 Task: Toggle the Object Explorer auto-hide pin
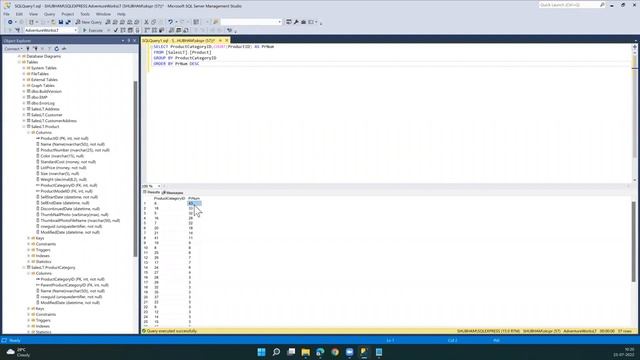coord(129,41)
